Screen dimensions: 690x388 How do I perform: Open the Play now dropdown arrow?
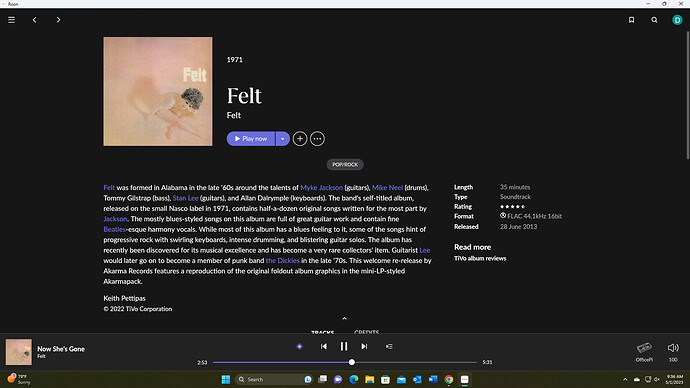point(283,139)
